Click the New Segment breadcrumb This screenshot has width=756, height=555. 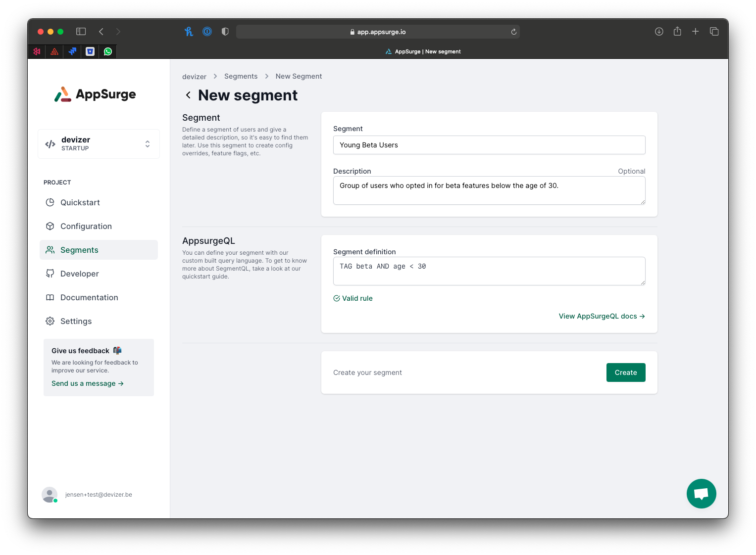(299, 76)
